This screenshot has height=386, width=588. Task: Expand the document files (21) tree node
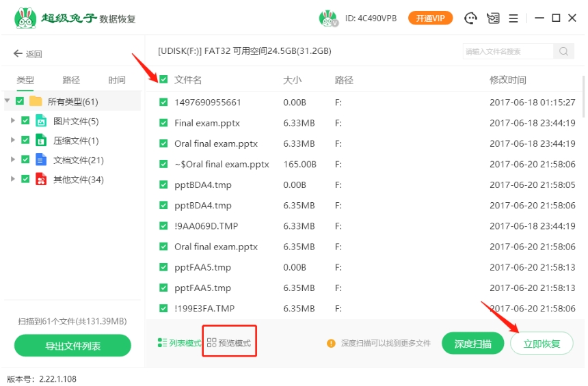(x=12, y=160)
